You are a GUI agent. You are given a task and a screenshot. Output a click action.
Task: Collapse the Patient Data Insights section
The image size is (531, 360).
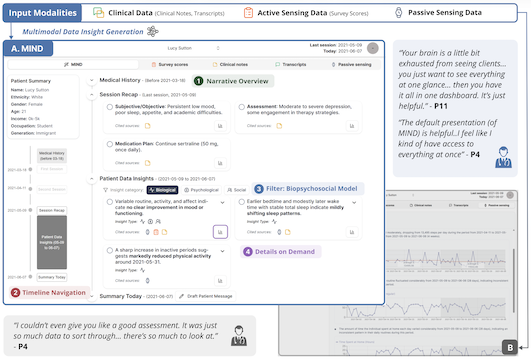(x=91, y=179)
